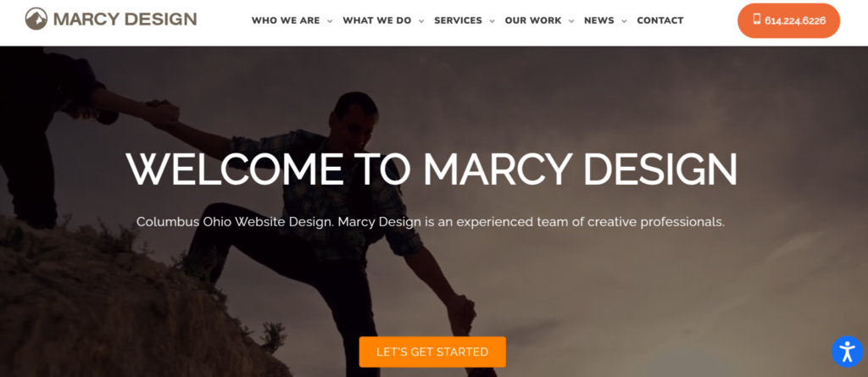
Task: Expand the Services dropdown arrow
Action: [492, 21]
